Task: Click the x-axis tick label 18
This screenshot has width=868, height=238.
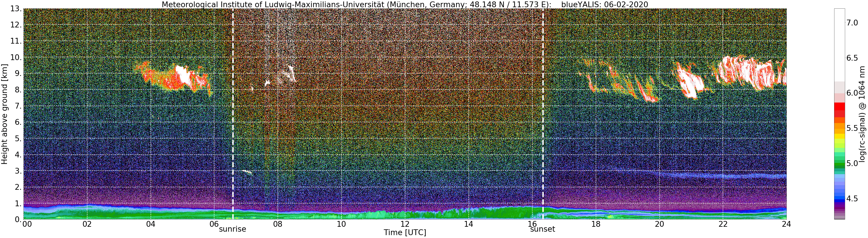Action: click(x=596, y=224)
